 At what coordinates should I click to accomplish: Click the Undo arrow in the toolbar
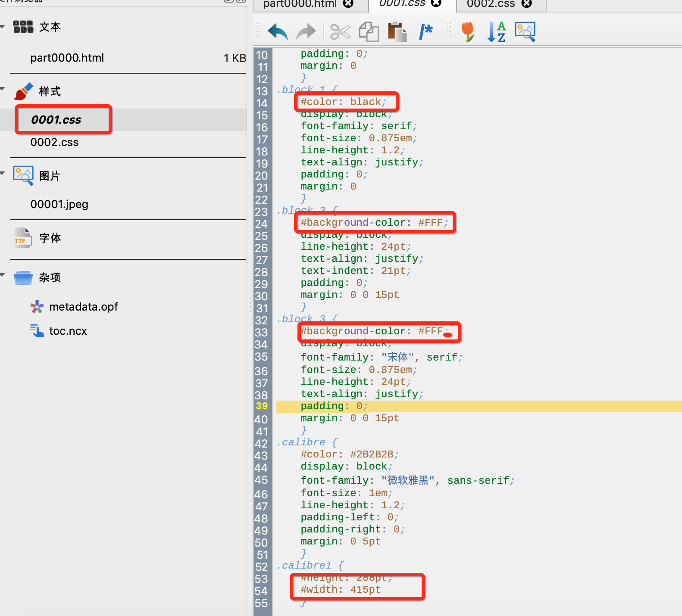(278, 31)
